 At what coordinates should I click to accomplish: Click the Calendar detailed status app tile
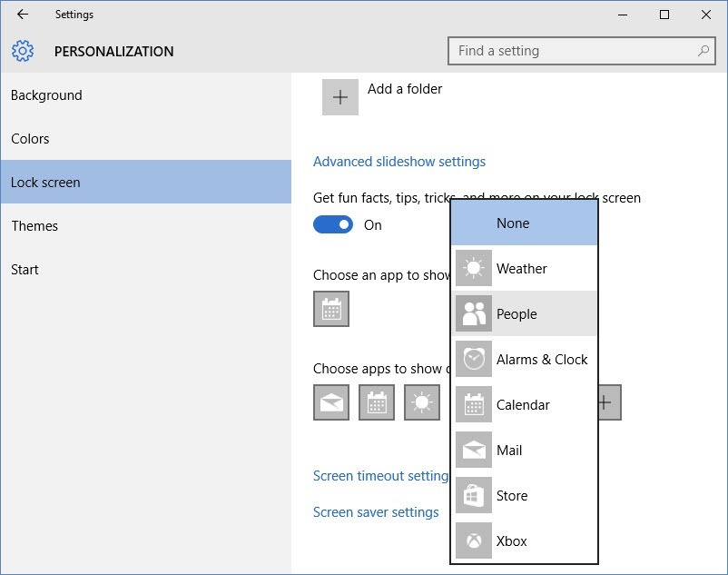coord(331,309)
